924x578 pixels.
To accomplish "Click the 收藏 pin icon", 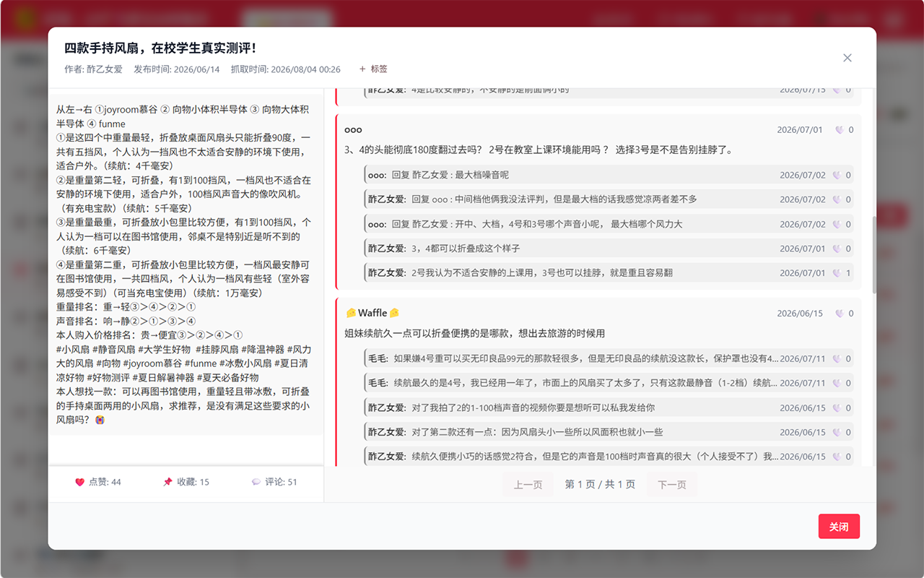I will 168,482.
